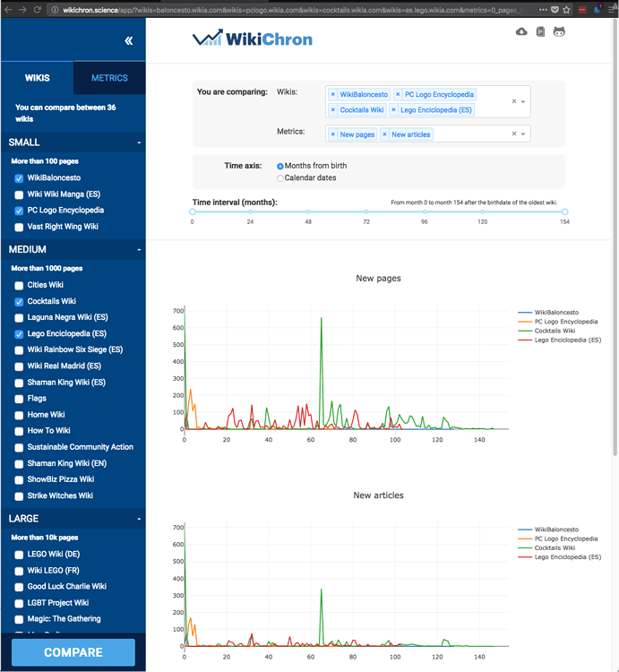Open the browser hamburger menu
The height and width of the screenshot is (672, 619).
pos(611,10)
